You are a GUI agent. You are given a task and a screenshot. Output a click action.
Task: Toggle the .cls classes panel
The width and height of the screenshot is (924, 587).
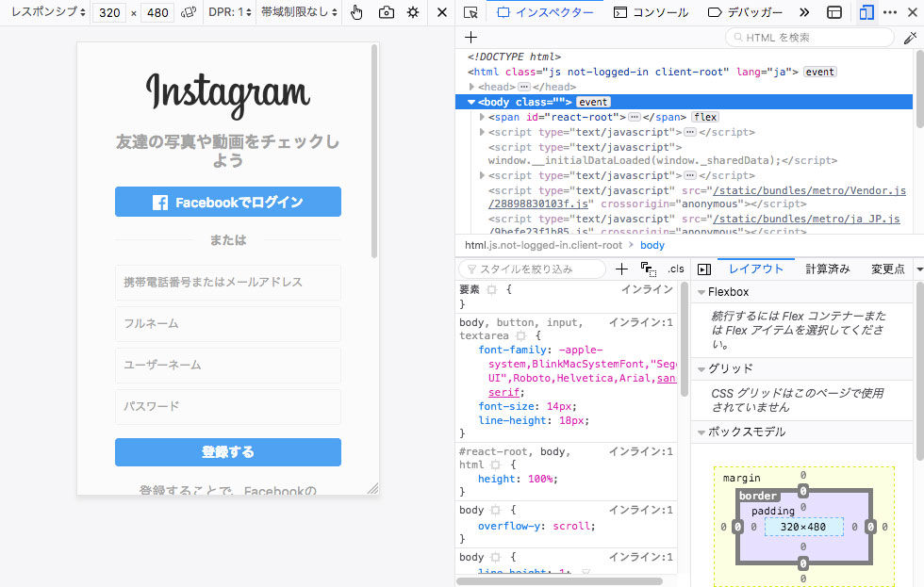point(676,269)
